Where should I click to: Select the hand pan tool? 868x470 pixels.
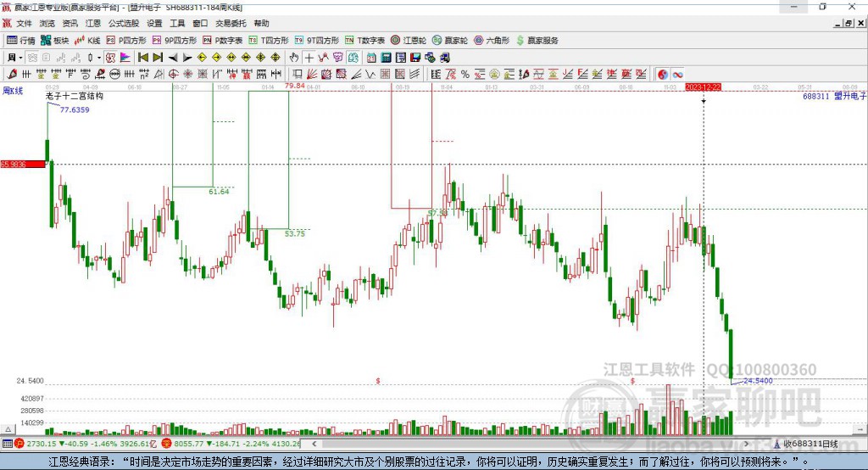(294, 58)
